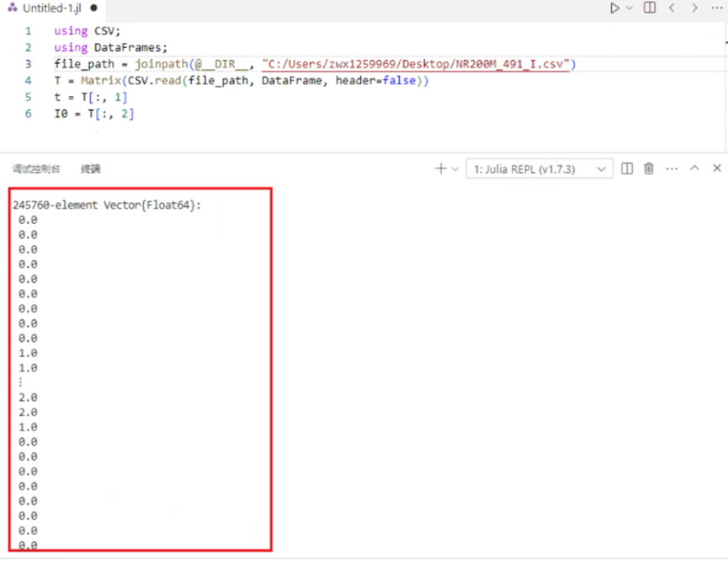Open Julia REPL (v1.7.3) terminal selector

539,169
